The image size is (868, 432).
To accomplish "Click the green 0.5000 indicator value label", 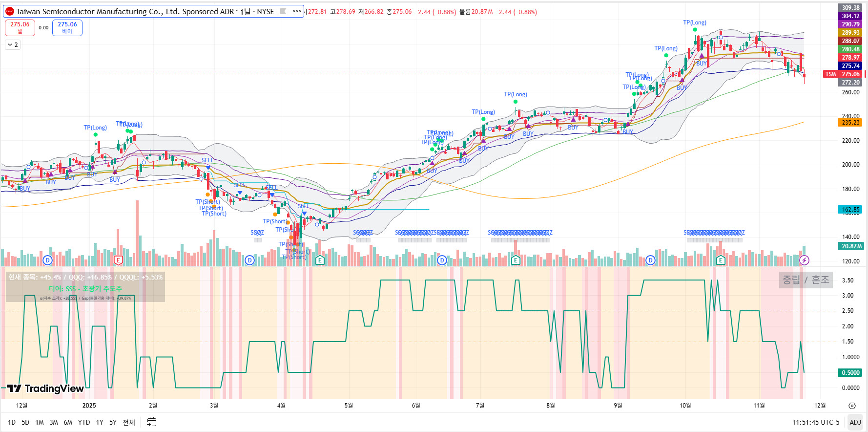I will click(850, 372).
